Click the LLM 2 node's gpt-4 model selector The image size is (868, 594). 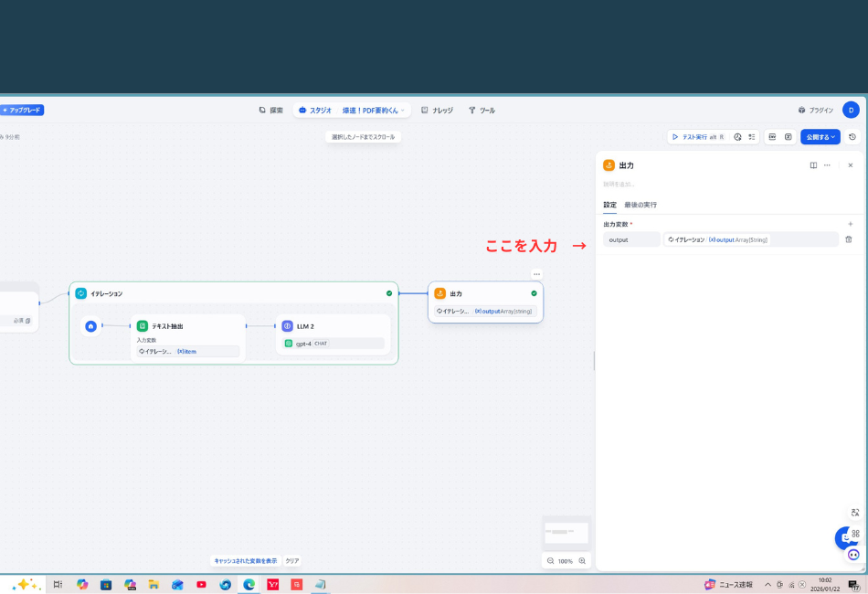coord(332,344)
